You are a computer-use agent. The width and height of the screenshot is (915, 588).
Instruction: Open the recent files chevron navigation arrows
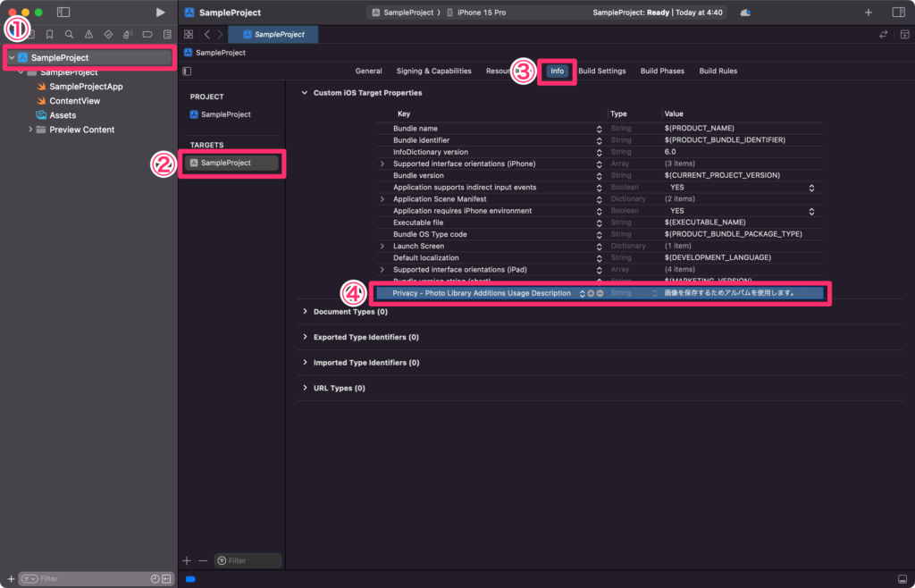click(214, 34)
